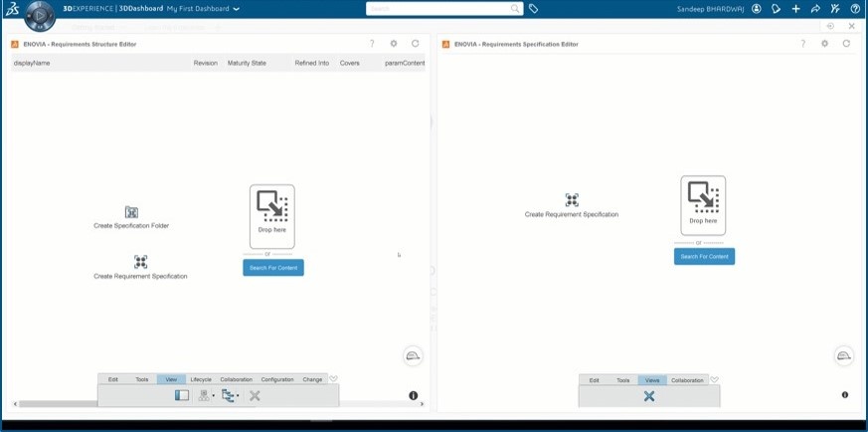Viewport: 868px width, 432px height.
Task: Click the ENOVIA icon of Specification Editor widget
Action: (x=446, y=45)
